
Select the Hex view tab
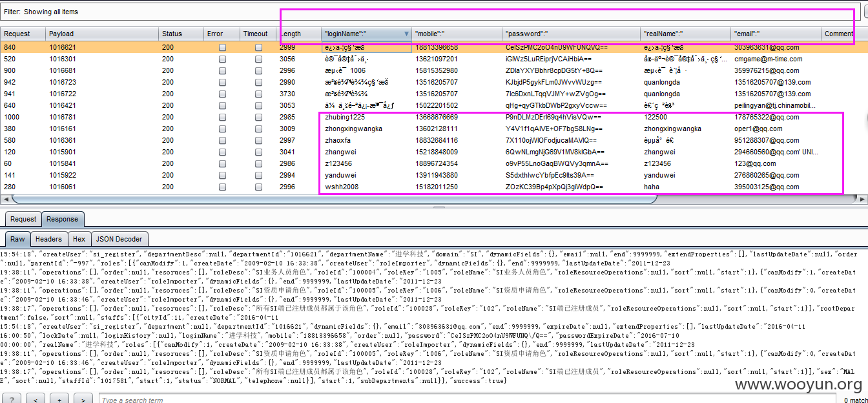click(79, 239)
